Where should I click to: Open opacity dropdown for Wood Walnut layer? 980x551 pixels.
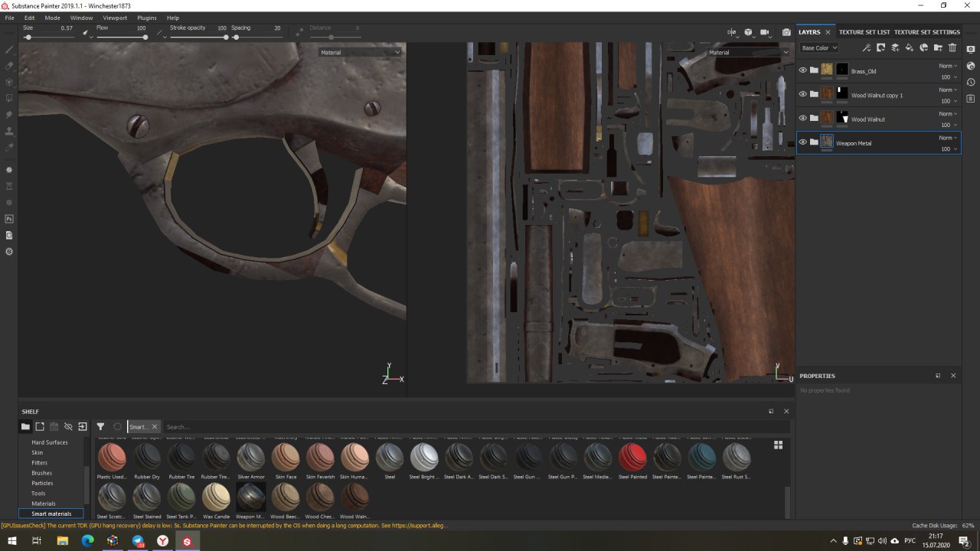tap(948, 125)
